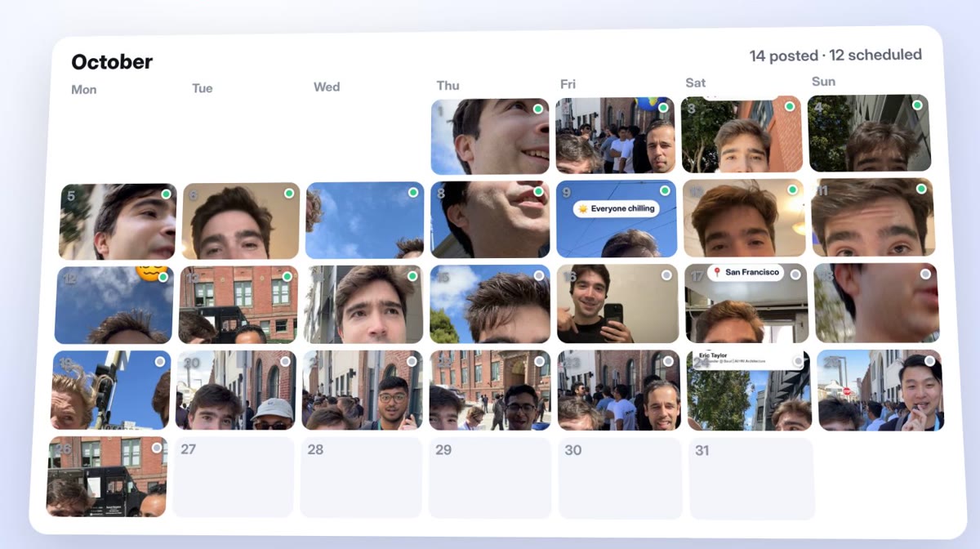The width and height of the screenshot is (980, 549).
Task: Open the October 18 scheduled post thumbnail
Action: [876, 302]
